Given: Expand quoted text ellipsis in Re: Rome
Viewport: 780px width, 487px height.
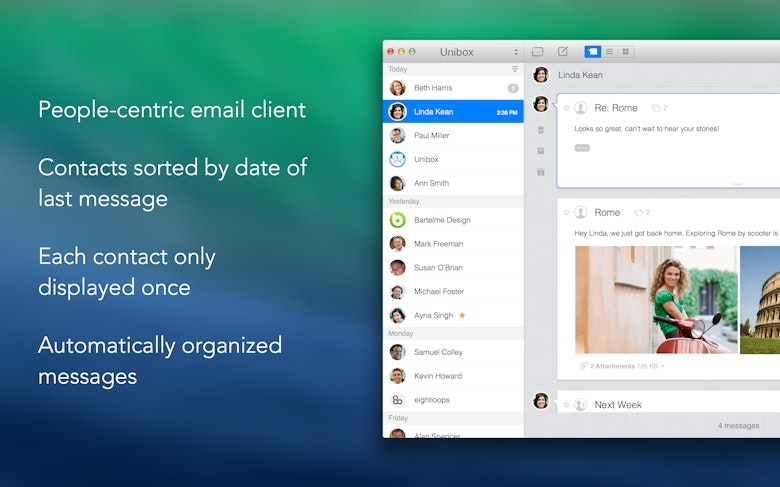Looking at the screenshot, I should click(582, 148).
